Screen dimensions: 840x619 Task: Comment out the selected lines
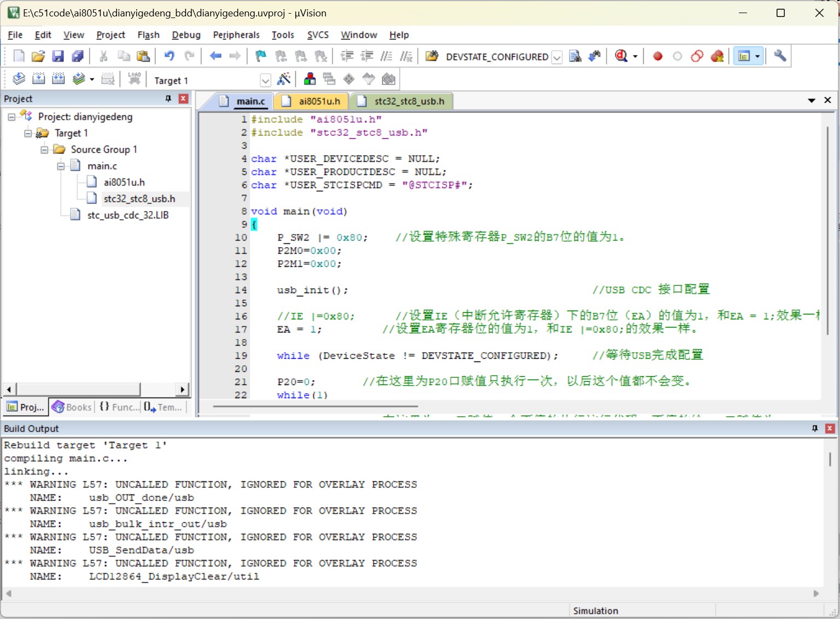386,56
